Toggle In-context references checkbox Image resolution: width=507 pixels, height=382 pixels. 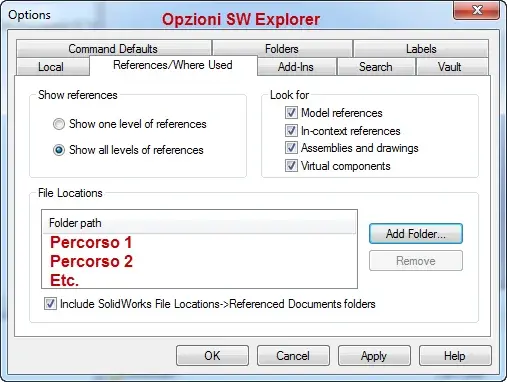tap(291, 130)
